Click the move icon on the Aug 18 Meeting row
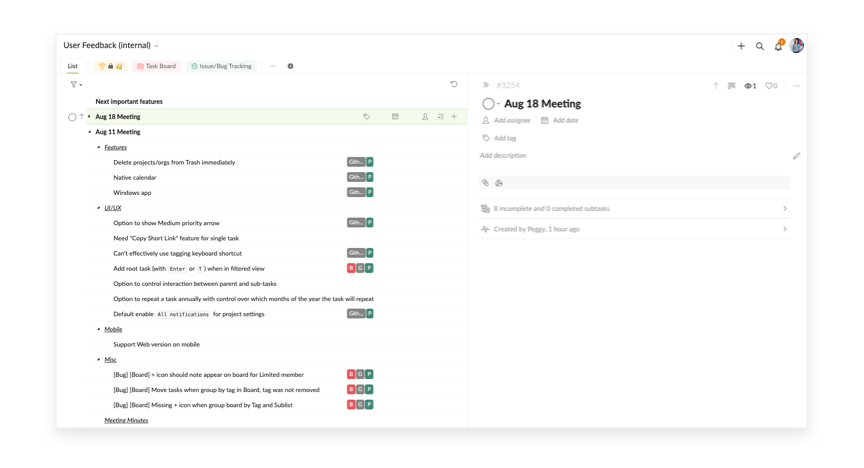This screenshot has height=468, width=864. [440, 117]
